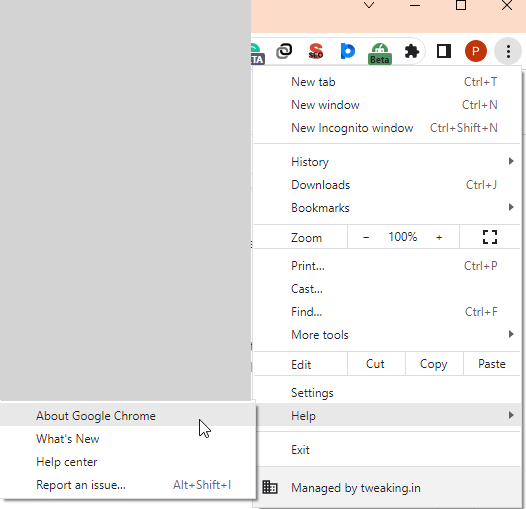Open the Extensions puzzle piece icon

click(412, 51)
